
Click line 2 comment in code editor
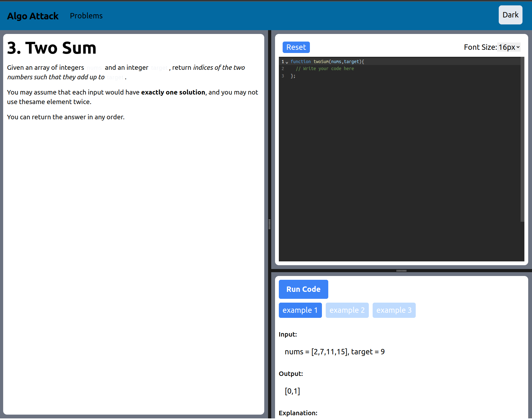coord(325,69)
